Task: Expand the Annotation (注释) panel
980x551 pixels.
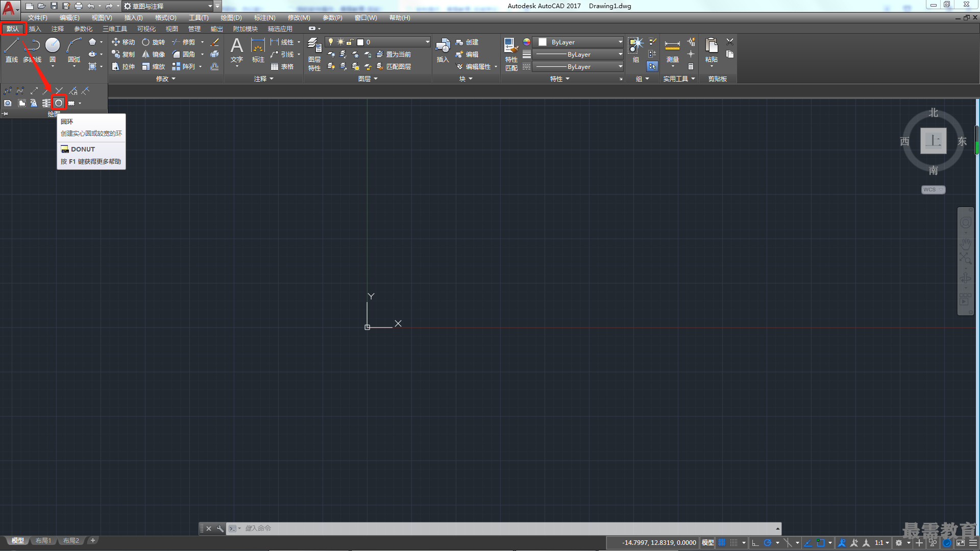Action: point(263,79)
